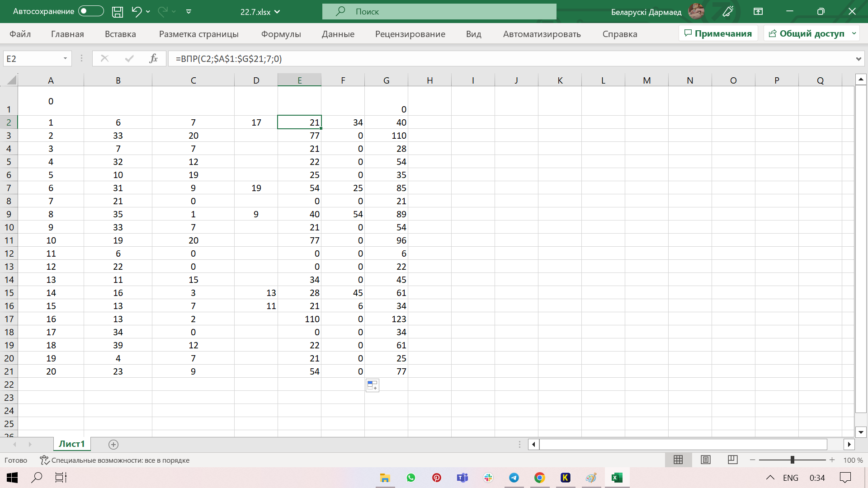Open Telegram from the taskbar
The image size is (868, 488).
click(x=514, y=478)
